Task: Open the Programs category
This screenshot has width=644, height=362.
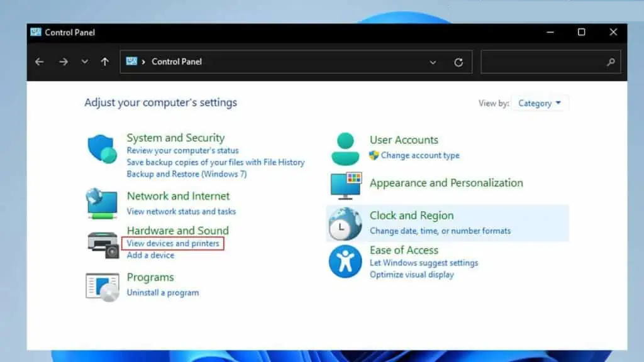Action: 150,277
